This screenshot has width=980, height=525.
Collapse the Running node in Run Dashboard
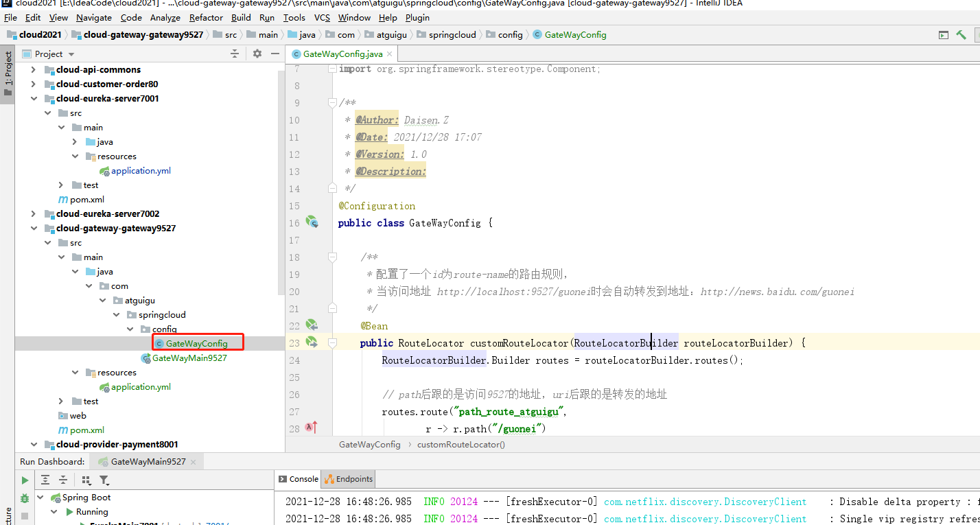pos(54,512)
